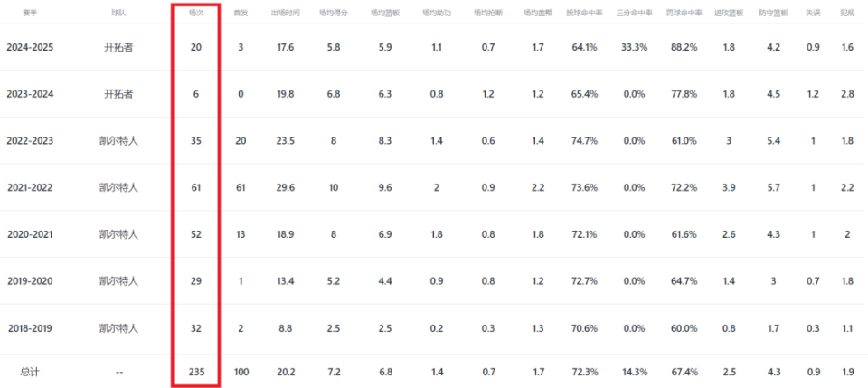Open the 开拓者 team link for 2024-2025
The height and width of the screenshot is (388, 868).
[118, 48]
